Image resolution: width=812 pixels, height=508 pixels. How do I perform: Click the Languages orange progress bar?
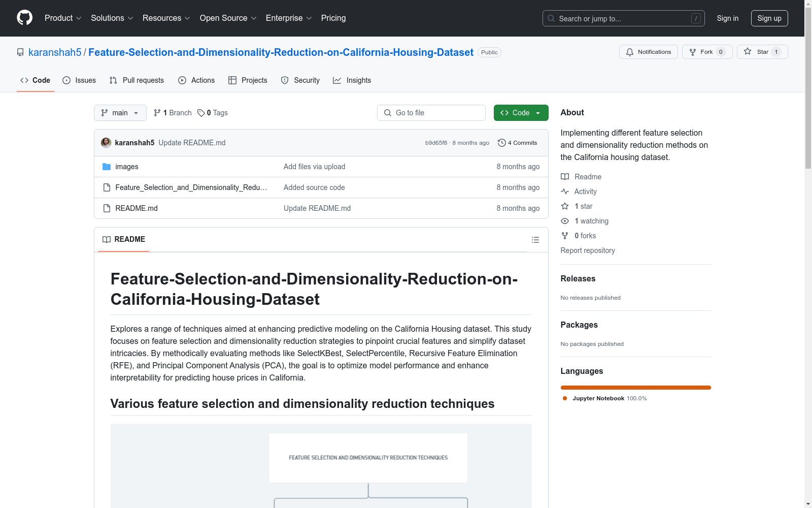[x=635, y=388]
